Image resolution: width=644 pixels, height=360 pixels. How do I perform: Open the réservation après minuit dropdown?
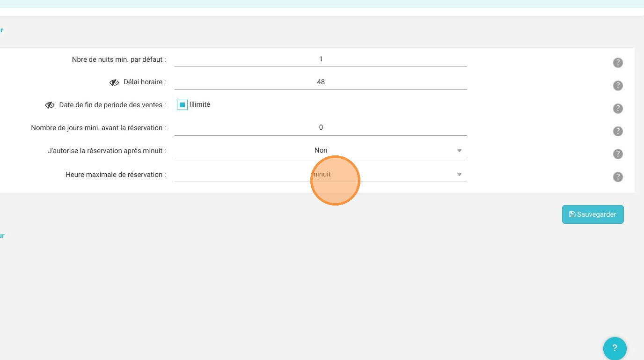(x=321, y=150)
